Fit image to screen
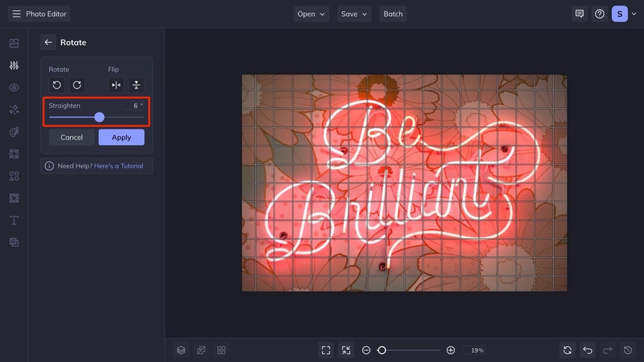 point(326,350)
